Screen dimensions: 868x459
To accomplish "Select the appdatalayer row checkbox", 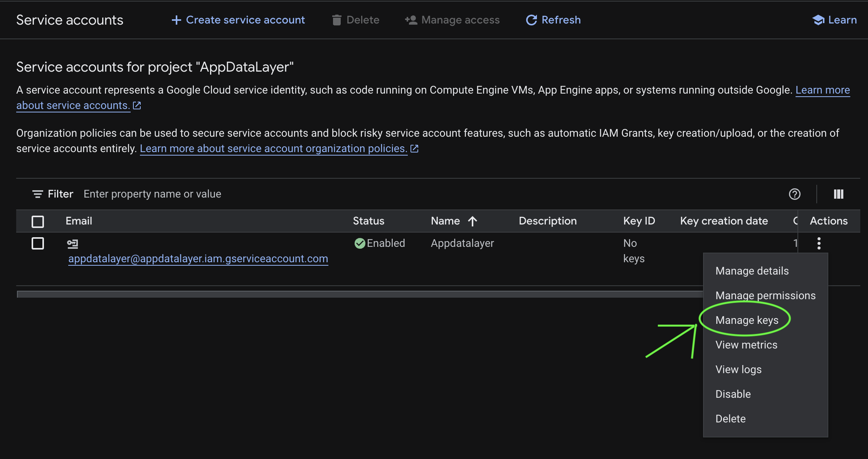I will [x=38, y=243].
